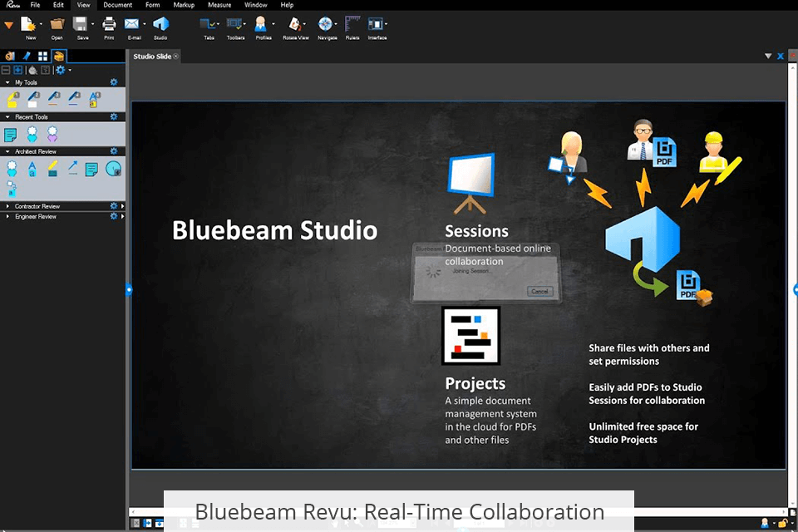Open Recent Tools settings gear
Screen dimensions: 798x532
click(x=114, y=116)
